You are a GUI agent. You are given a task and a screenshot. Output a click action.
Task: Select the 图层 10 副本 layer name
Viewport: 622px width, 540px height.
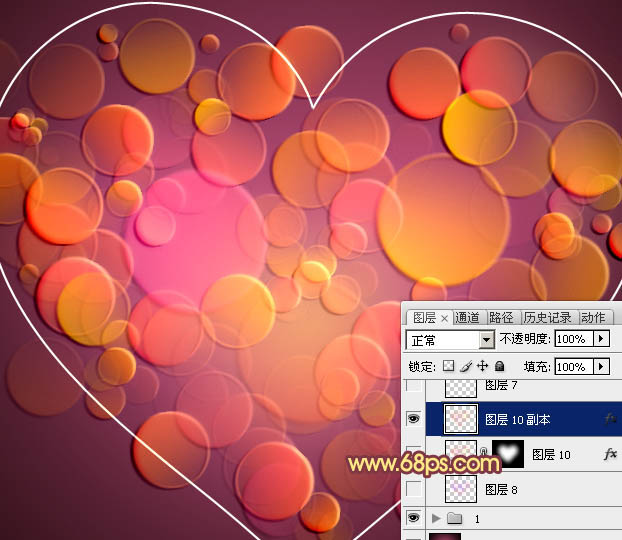coord(517,419)
